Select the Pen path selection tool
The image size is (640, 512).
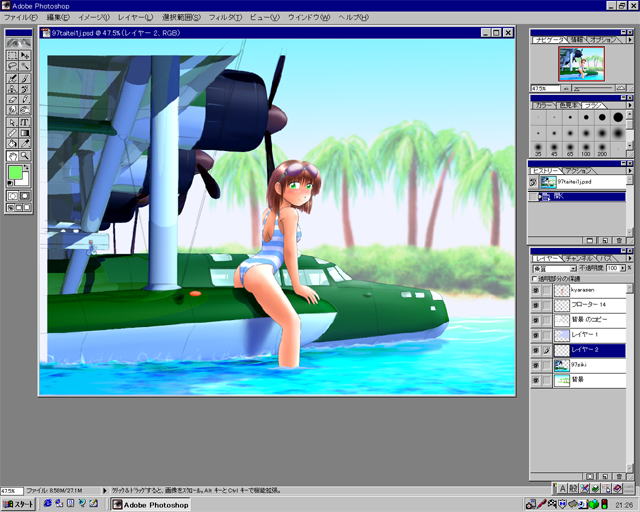[x=13, y=122]
